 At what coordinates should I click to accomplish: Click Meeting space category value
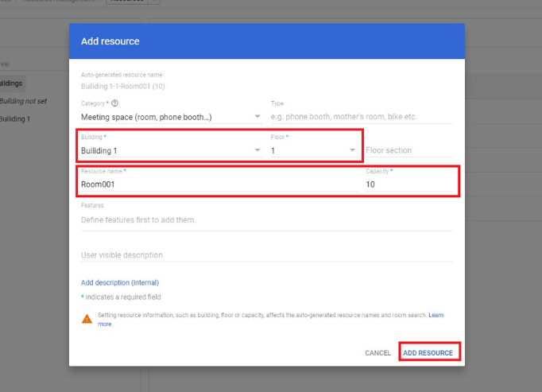(146, 117)
